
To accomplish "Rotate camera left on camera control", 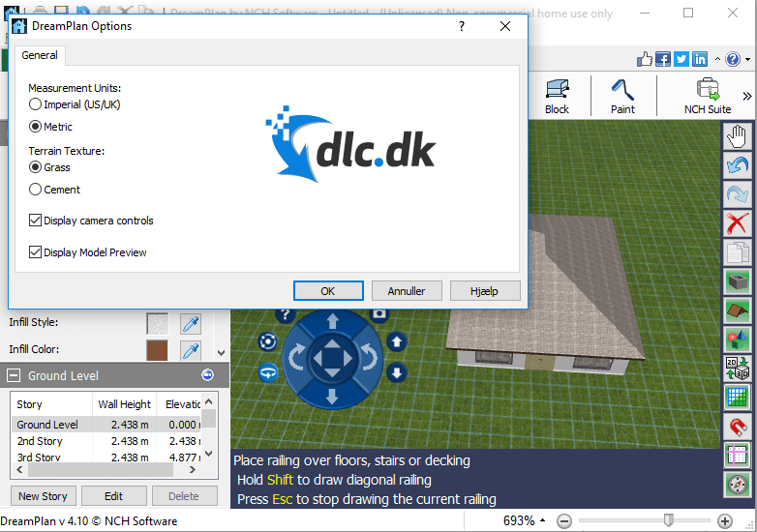I will 296,358.
